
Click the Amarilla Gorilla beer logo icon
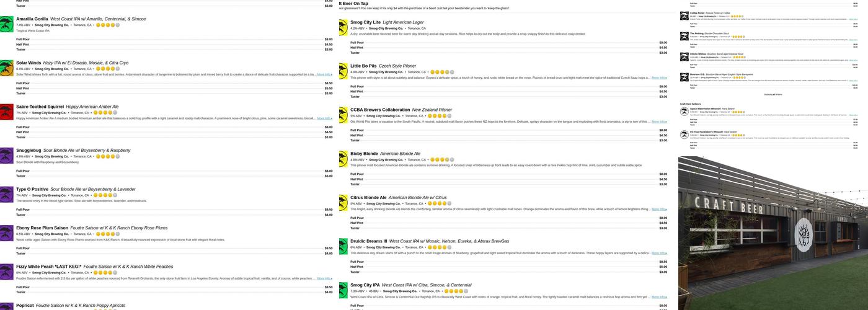tap(6, 24)
